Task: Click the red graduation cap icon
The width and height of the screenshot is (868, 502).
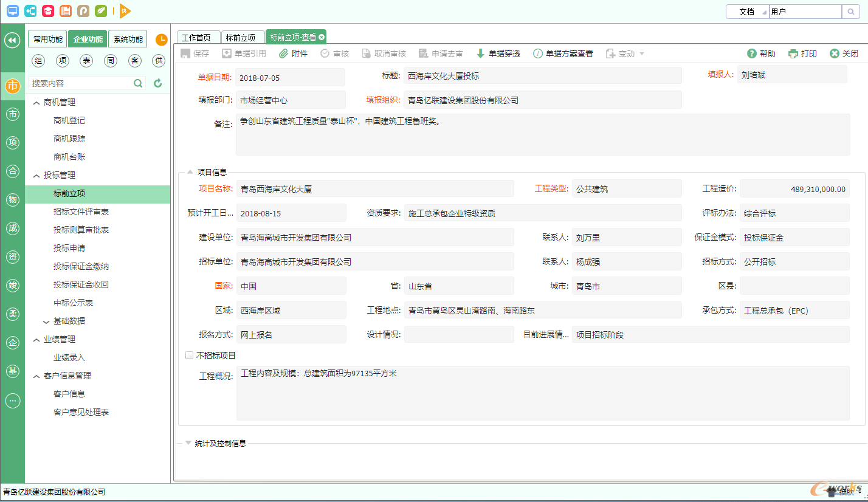Action: coord(48,10)
